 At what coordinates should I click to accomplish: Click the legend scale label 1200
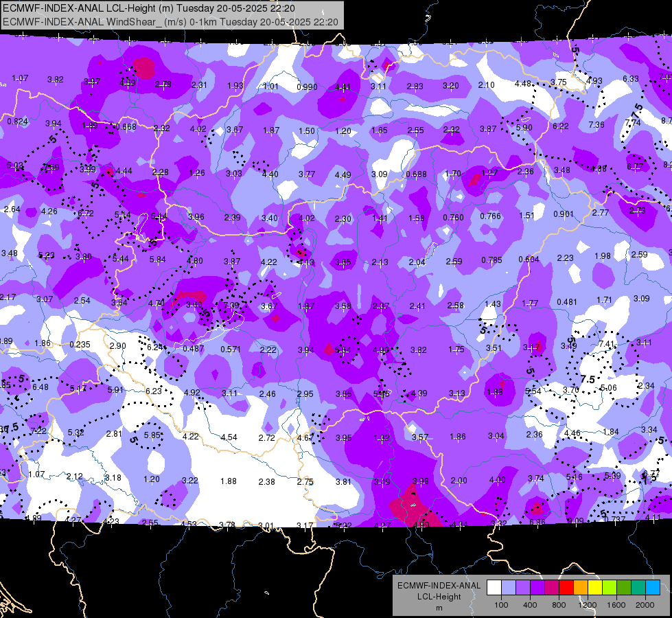(x=587, y=605)
